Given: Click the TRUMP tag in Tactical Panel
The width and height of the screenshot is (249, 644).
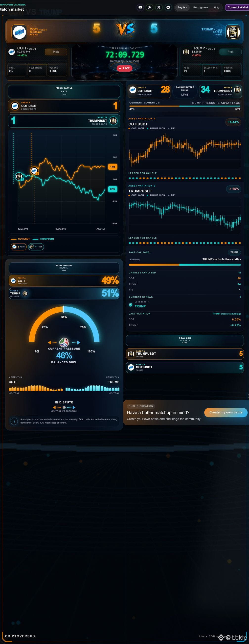Looking at the screenshot, I should click(x=234, y=252).
